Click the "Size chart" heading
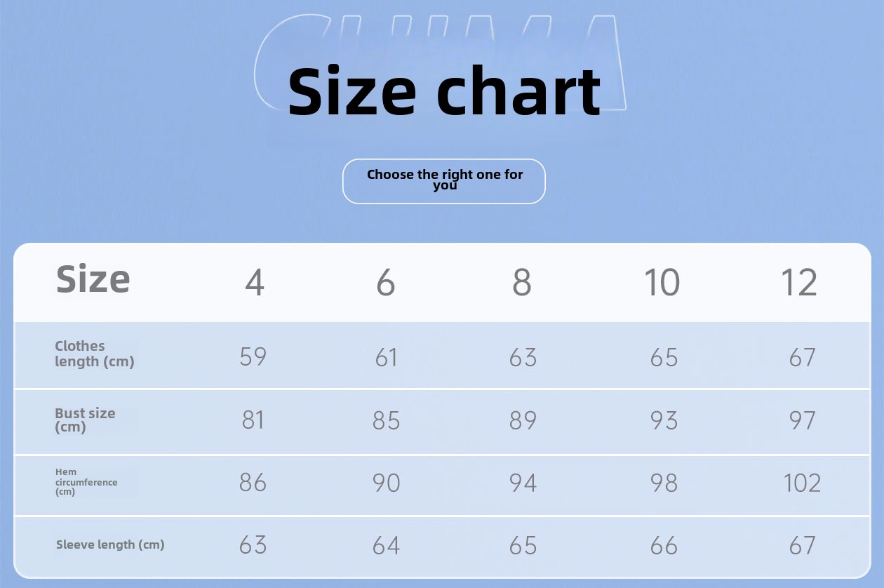Screen dimensions: 884x588 tap(444, 91)
